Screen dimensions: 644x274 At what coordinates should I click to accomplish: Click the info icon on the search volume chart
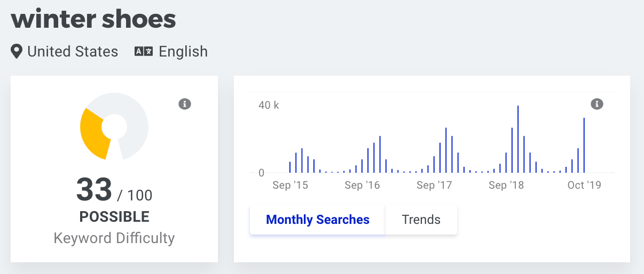pos(597,104)
